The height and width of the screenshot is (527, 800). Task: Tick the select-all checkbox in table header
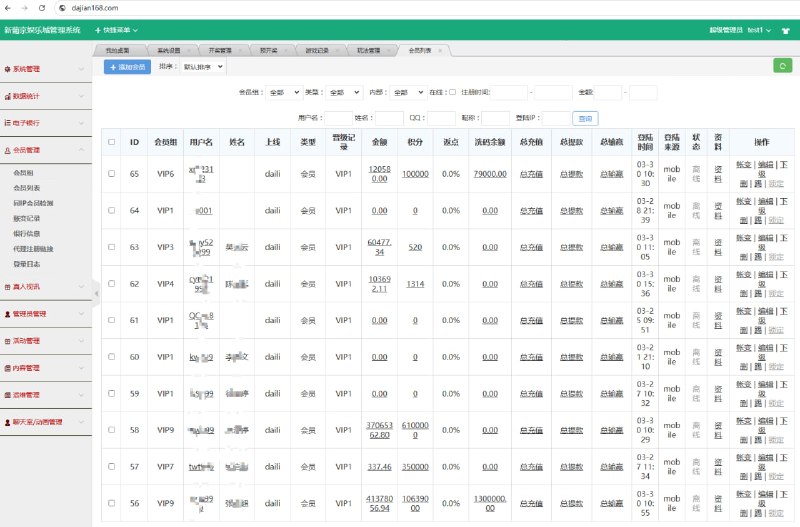pyautogui.click(x=112, y=142)
